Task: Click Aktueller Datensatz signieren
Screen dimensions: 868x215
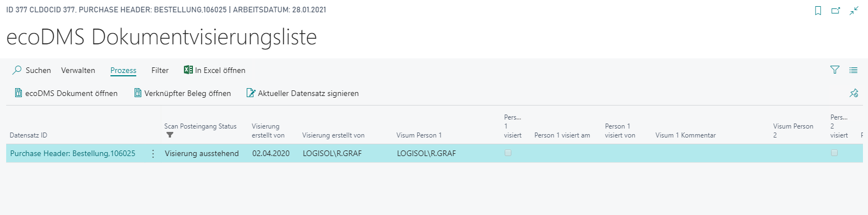Action: point(303,93)
